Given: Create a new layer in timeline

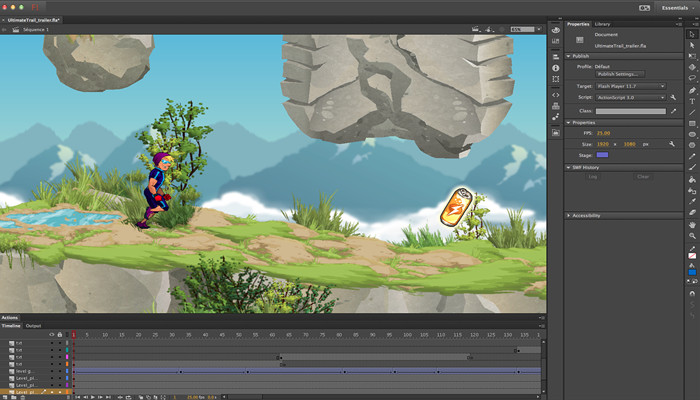Looking at the screenshot, I should click(5, 396).
